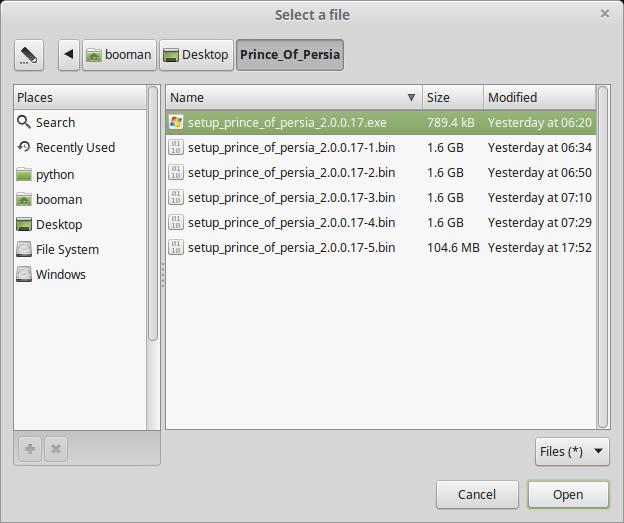Sort by Modified column header
The height and width of the screenshot is (523, 624).
(540, 98)
